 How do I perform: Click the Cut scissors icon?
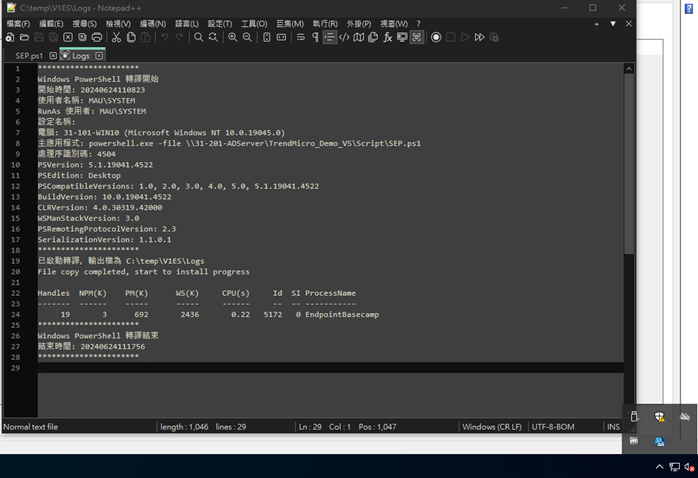[x=116, y=37]
